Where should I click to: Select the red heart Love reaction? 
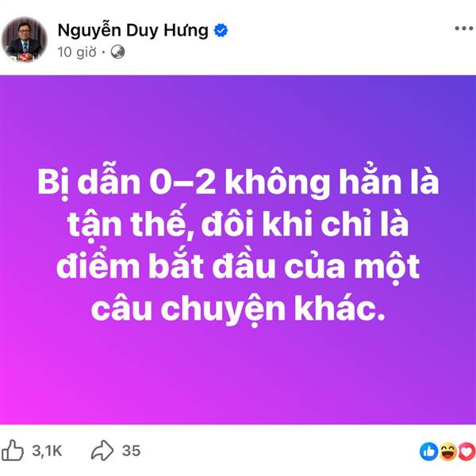click(x=467, y=451)
